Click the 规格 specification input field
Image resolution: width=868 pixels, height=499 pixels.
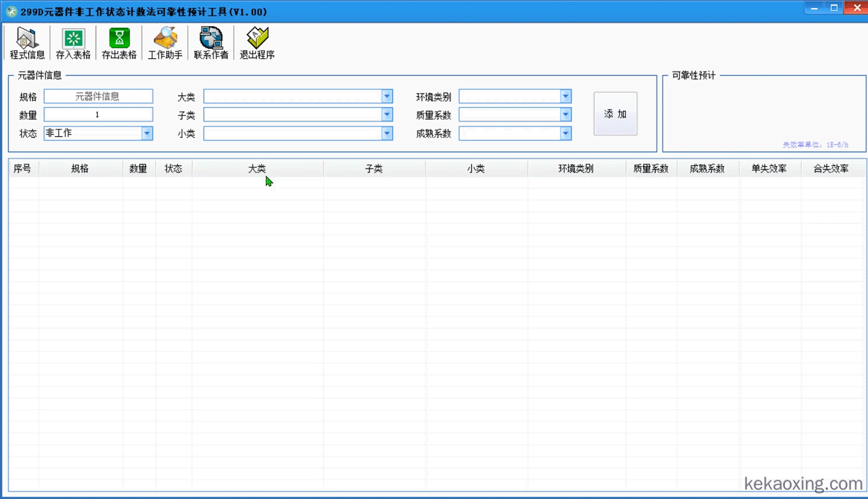[98, 97]
